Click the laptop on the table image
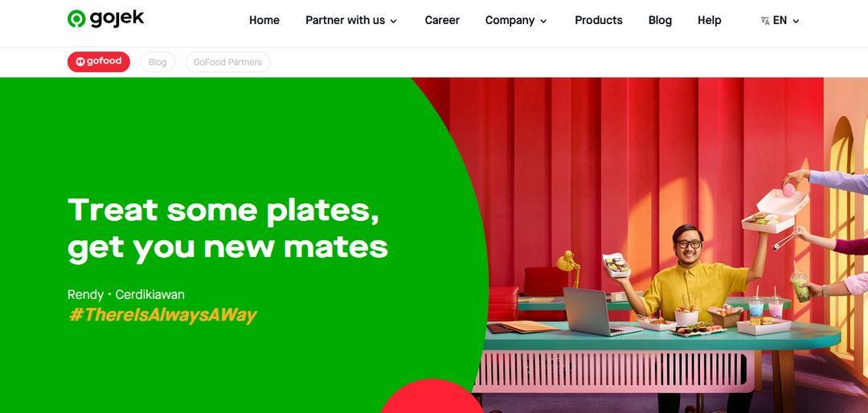The image size is (868, 413). click(x=599, y=312)
